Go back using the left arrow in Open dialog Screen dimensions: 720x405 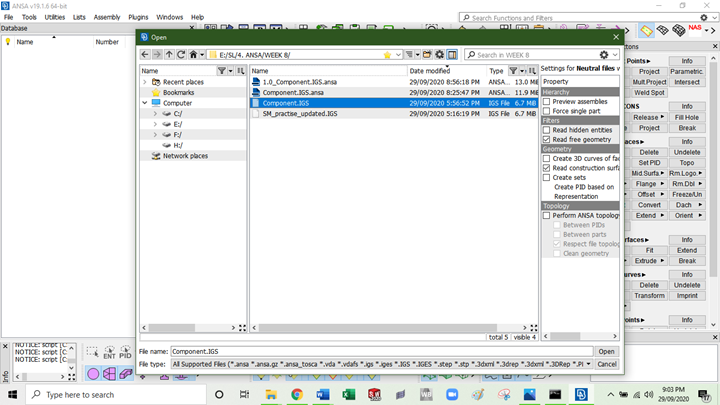145,55
